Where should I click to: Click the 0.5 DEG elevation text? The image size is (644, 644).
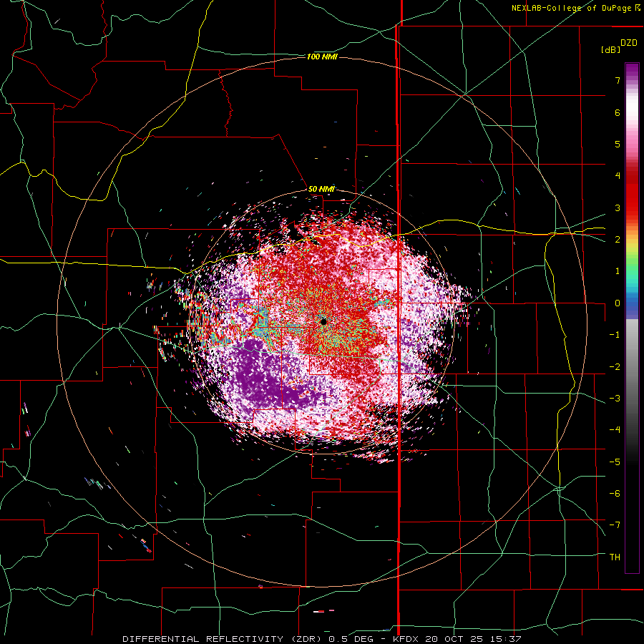(351, 639)
